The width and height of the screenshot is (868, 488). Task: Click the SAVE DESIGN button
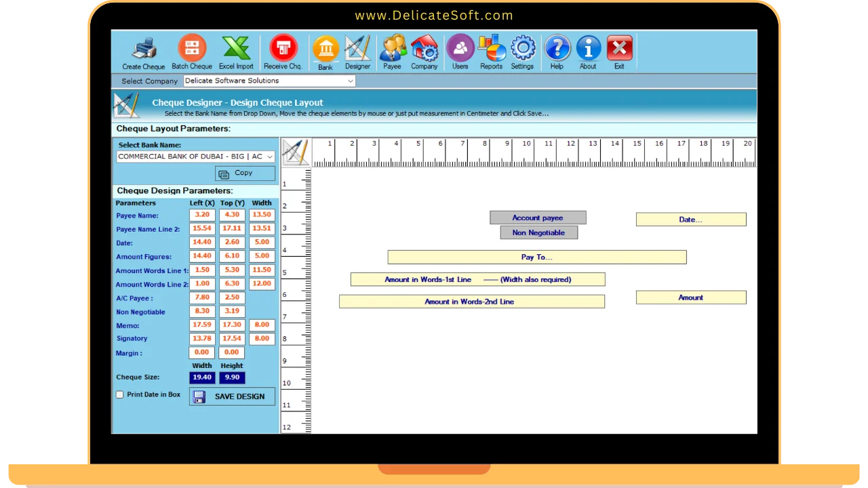click(232, 396)
